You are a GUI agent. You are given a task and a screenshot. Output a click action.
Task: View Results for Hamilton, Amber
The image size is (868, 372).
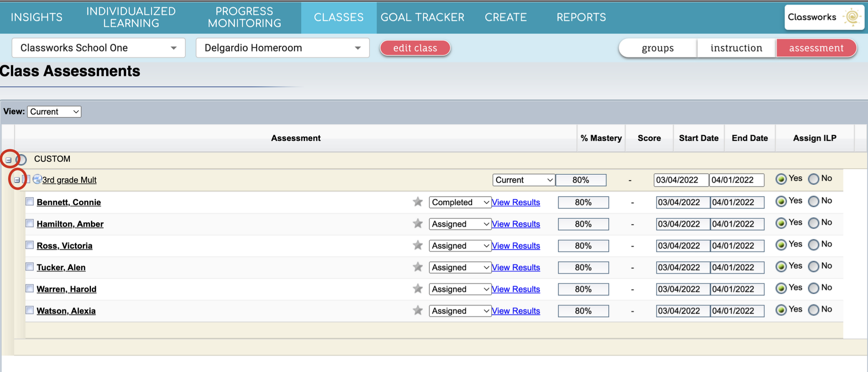coord(516,224)
